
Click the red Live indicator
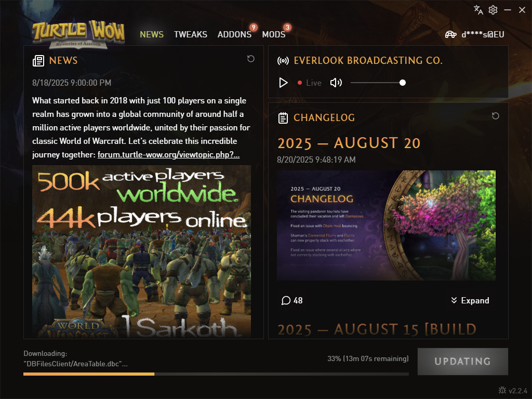pos(300,83)
